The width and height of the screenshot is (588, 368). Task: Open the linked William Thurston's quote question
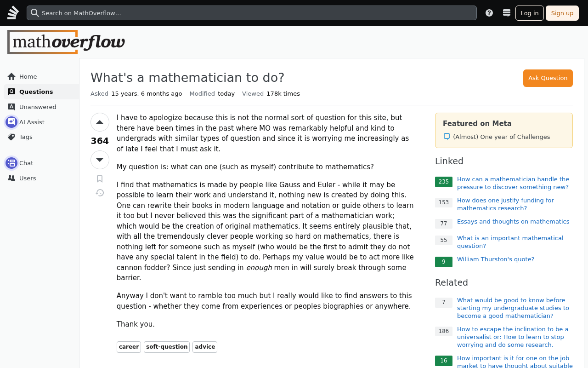496,259
